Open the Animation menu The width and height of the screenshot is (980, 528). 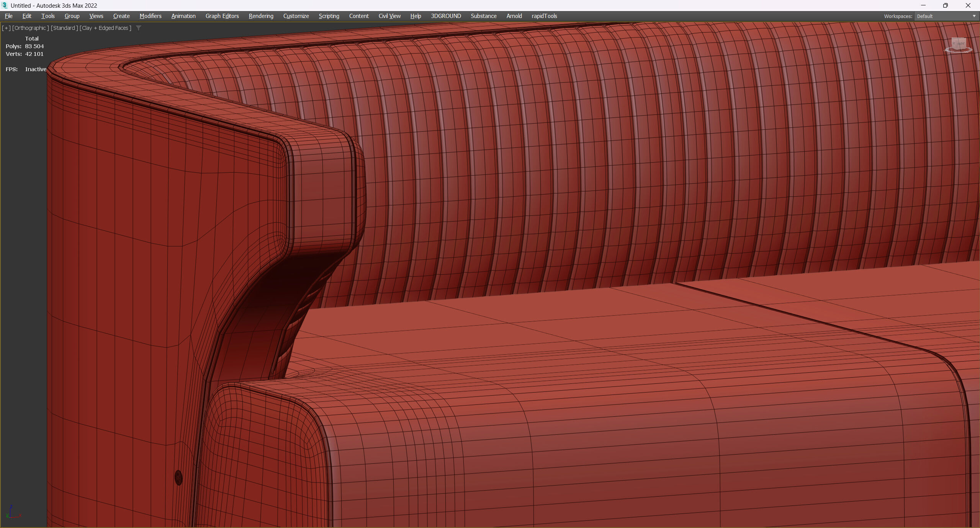183,16
